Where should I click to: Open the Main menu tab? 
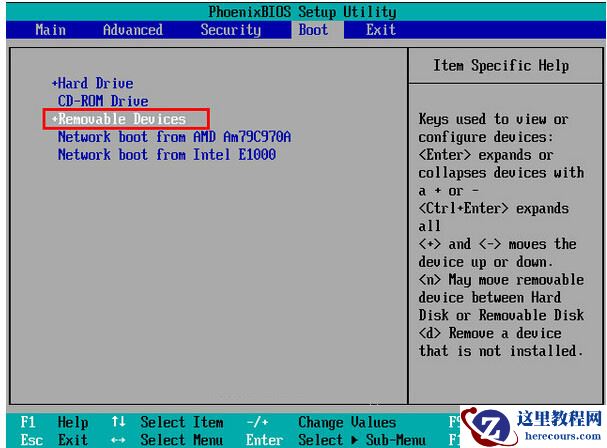[x=51, y=30]
